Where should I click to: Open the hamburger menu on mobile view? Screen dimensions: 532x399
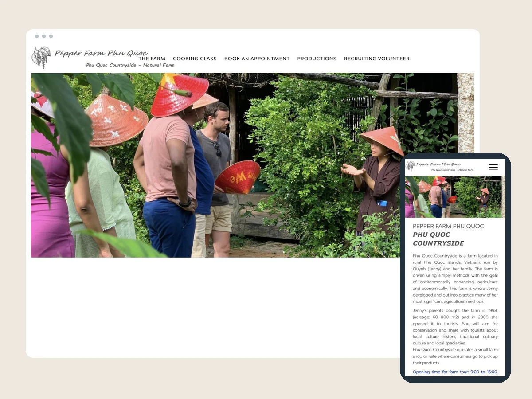tap(493, 167)
